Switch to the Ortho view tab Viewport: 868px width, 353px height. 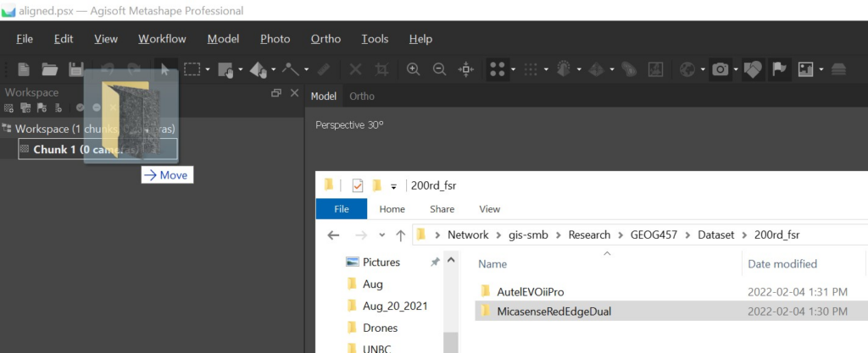(362, 97)
